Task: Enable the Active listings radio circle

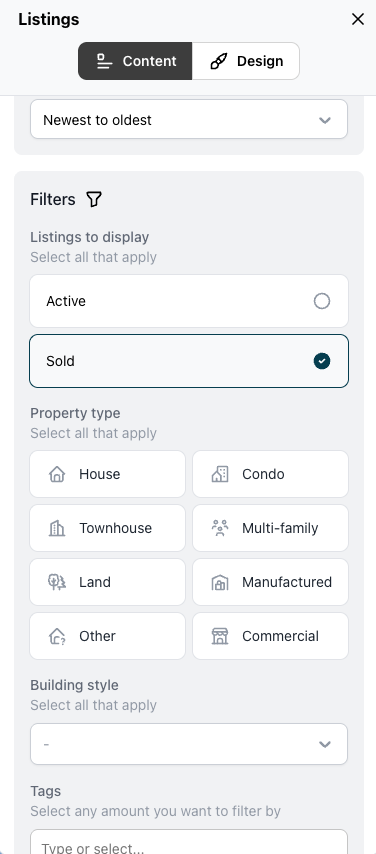Action: pos(322,301)
